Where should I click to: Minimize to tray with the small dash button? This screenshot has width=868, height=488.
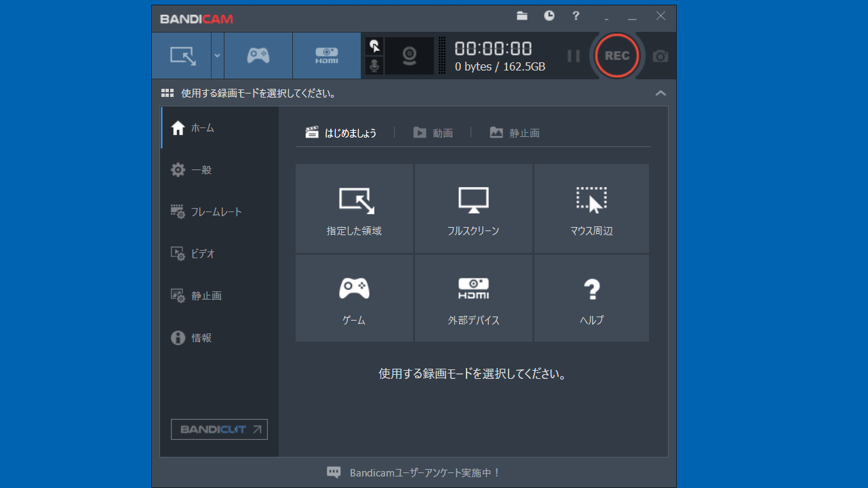(606, 19)
